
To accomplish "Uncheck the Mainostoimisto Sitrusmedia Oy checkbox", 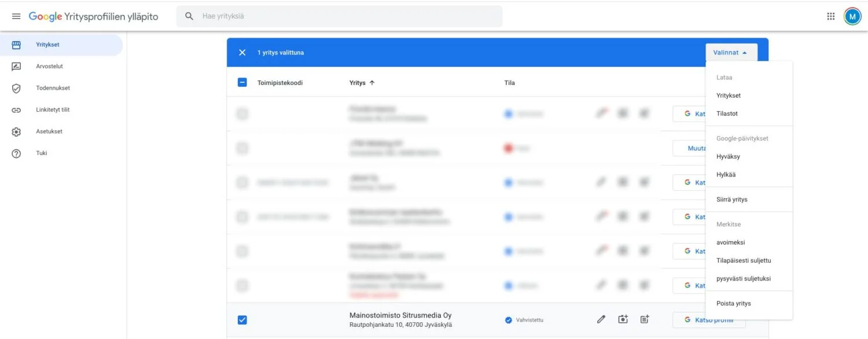I will [x=242, y=319].
